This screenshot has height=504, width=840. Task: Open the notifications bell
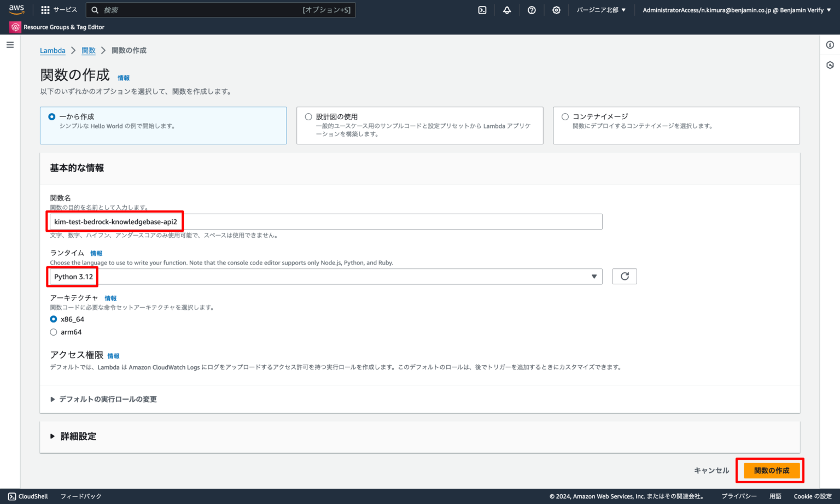tap(506, 9)
